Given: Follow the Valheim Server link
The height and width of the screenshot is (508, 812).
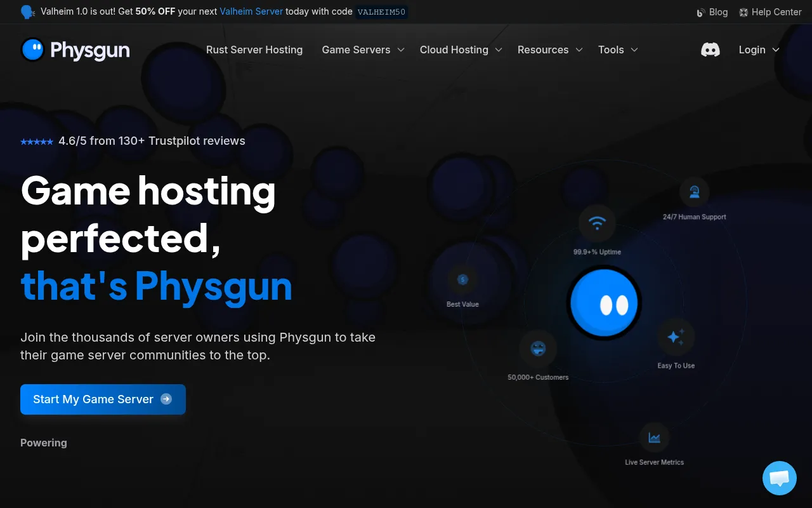Looking at the screenshot, I should point(251,11).
